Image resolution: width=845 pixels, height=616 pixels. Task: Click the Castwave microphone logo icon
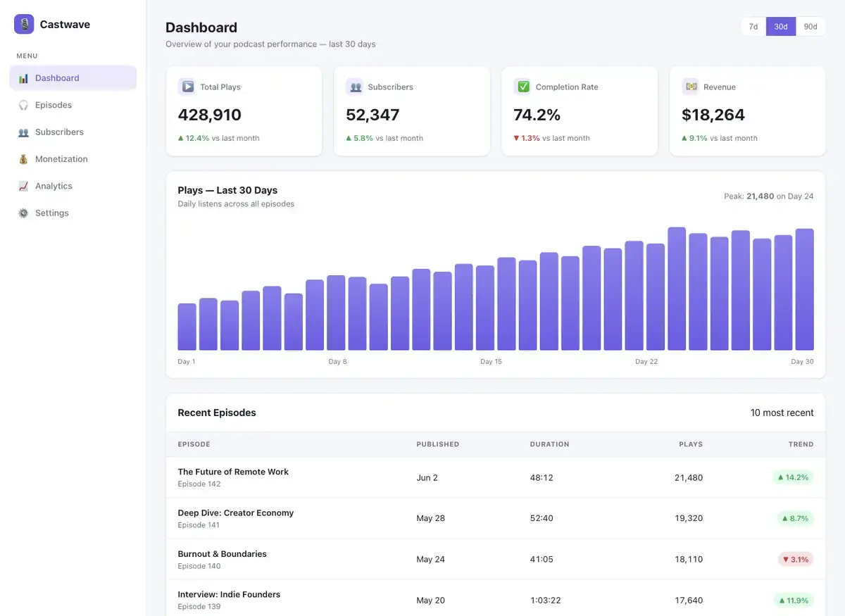(x=24, y=24)
